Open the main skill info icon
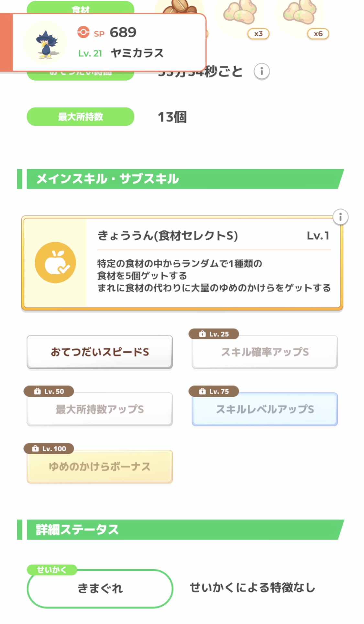 pos(340,217)
